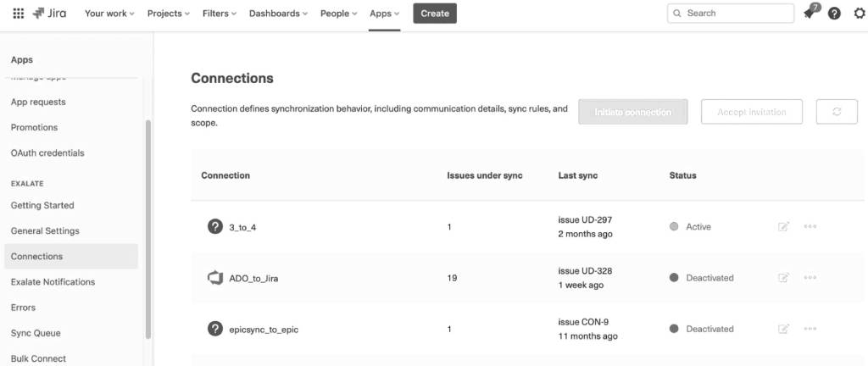This screenshot has width=868, height=366.
Task: Click issues count '19' for ADO_to_Jira
Action: pos(452,278)
